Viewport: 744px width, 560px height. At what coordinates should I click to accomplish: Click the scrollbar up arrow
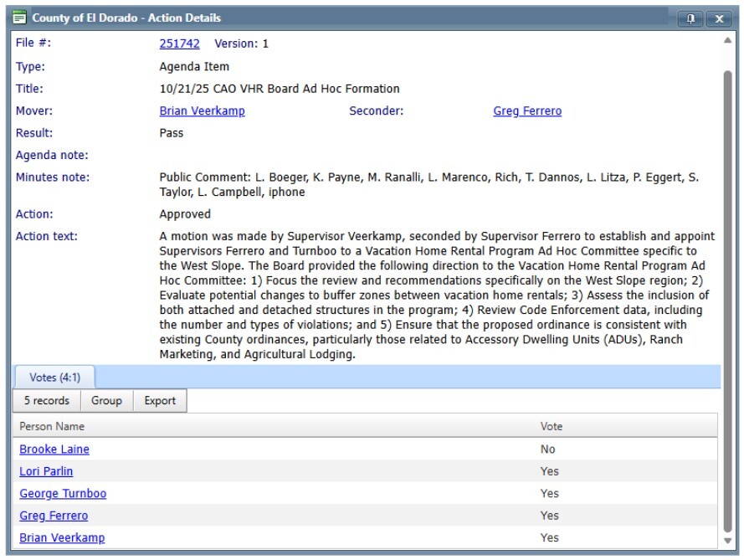727,40
